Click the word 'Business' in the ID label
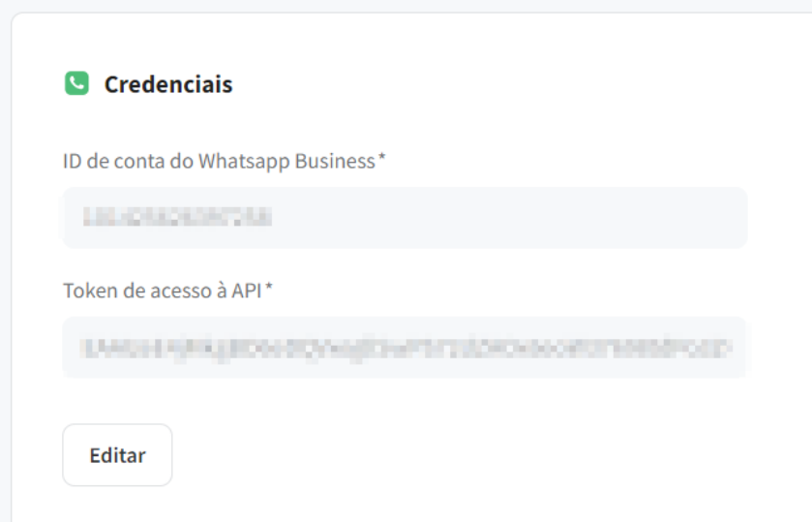 (x=335, y=161)
